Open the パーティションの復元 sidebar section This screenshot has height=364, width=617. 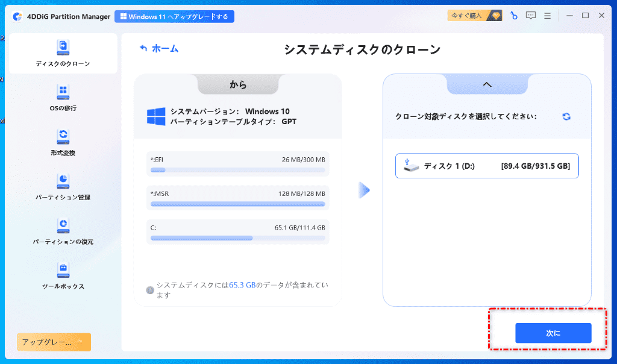pos(63,231)
